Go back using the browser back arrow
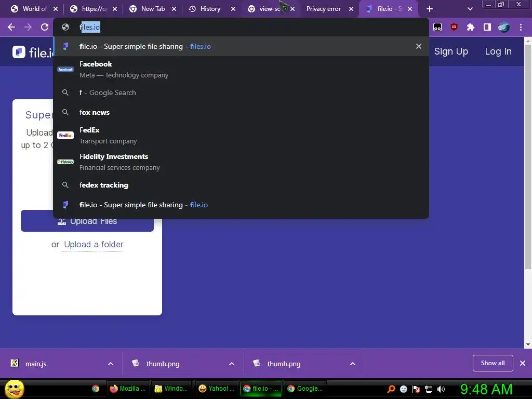The image size is (532, 399). pos(11,27)
